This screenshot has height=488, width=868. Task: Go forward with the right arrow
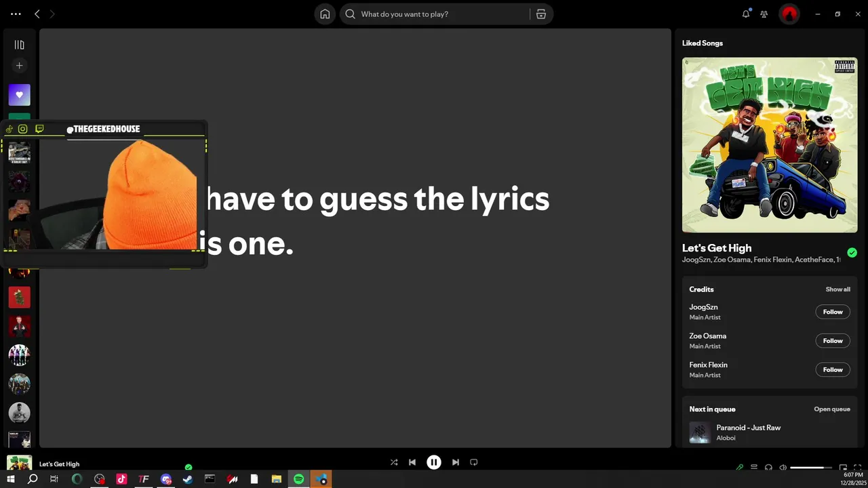[x=52, y=14]
